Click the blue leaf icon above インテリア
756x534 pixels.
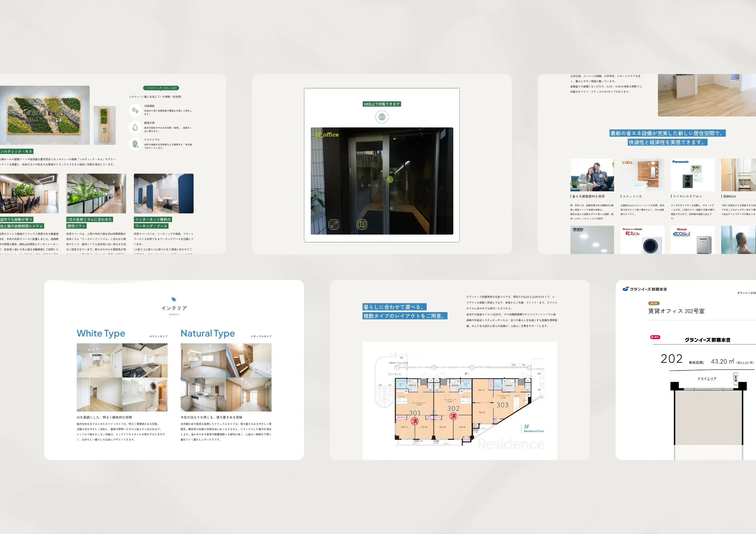pyautogui.click(x=174, y=299)
